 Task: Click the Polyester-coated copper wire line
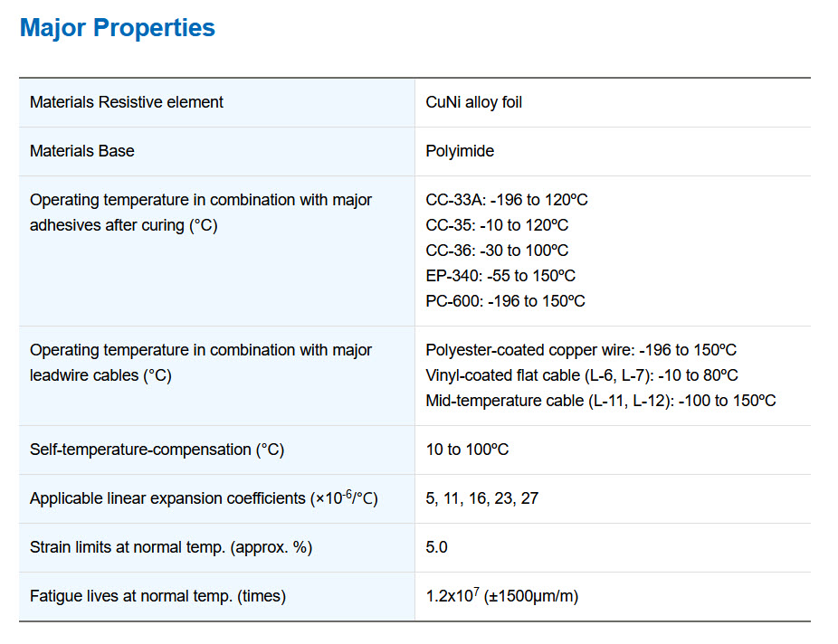pos(581,350)
